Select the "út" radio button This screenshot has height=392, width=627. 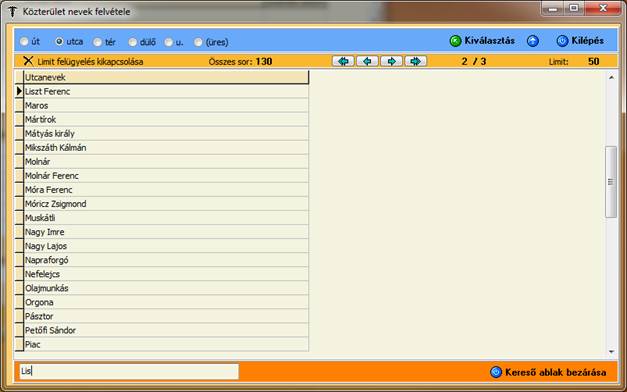(24, 42)
